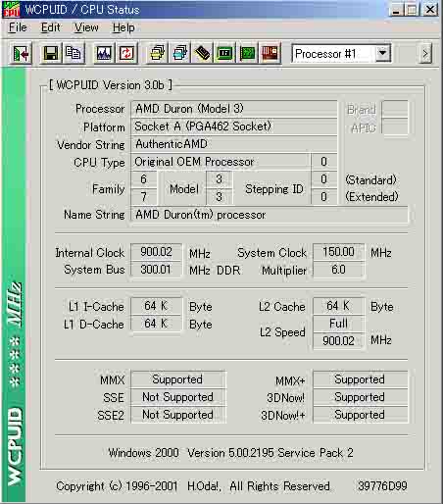The height and width of the screenshot is (504, 443).
Task: Click the copy pages toolbar icon
Action: pyautogui.click(x=74, y=53)
